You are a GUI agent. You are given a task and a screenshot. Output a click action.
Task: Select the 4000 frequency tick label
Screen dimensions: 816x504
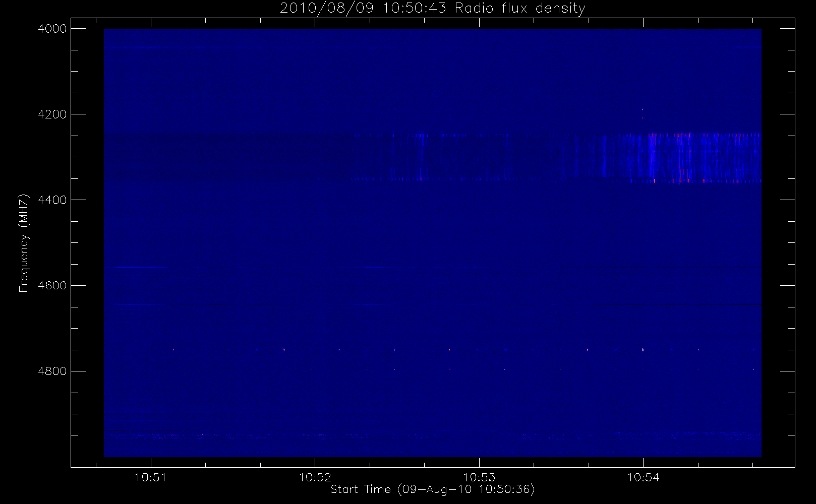52,29
